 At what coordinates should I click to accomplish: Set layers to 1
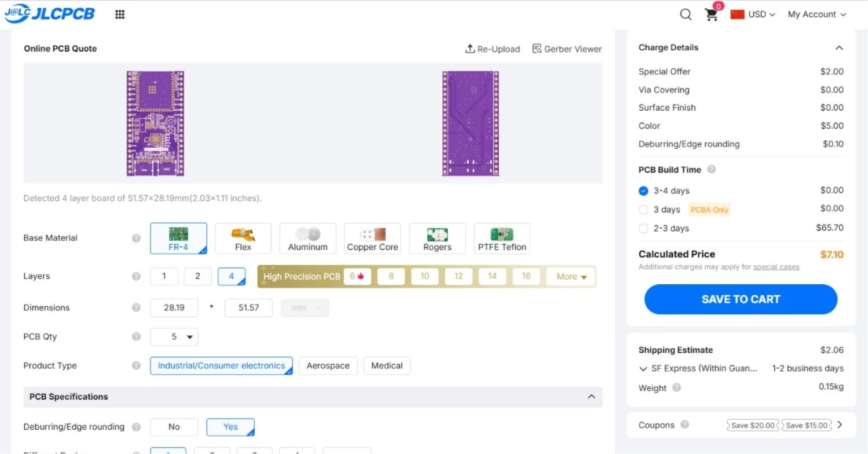[164, 276]
